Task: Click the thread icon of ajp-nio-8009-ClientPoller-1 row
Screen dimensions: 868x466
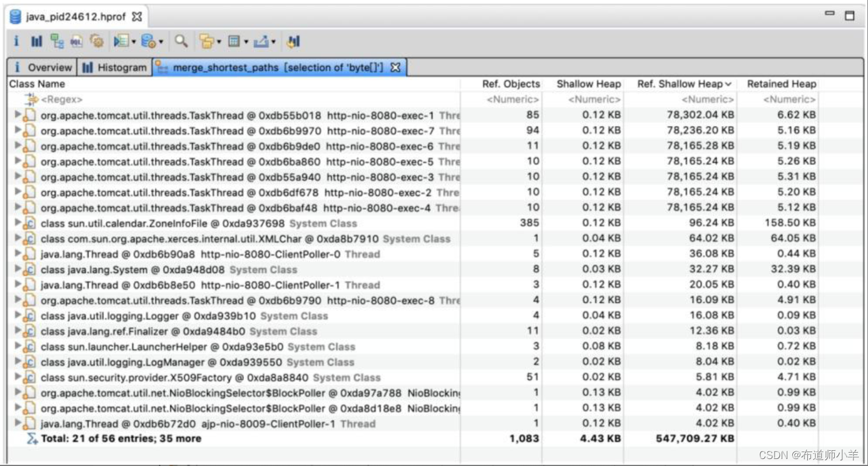Action: (x=29, y=423)
